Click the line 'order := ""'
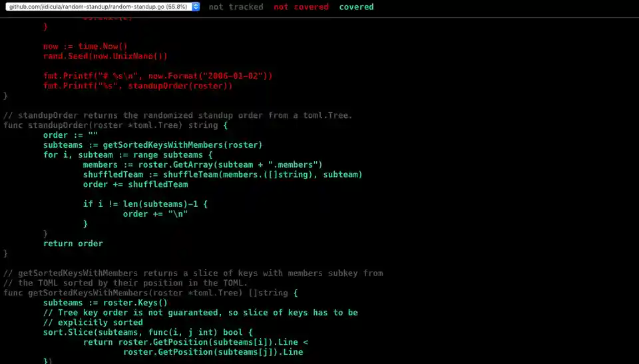This screenshot has height=364, width=639. pyautogui.click(x=71, y=135)
